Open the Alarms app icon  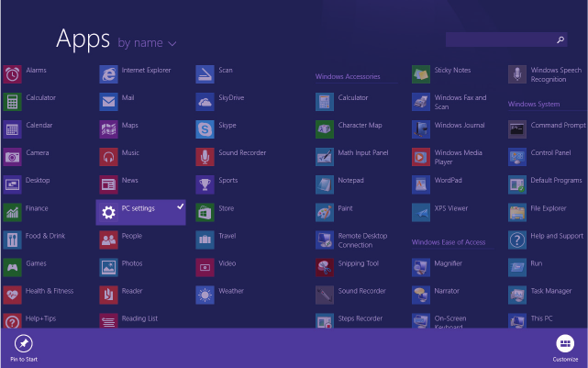coord(12,74)
